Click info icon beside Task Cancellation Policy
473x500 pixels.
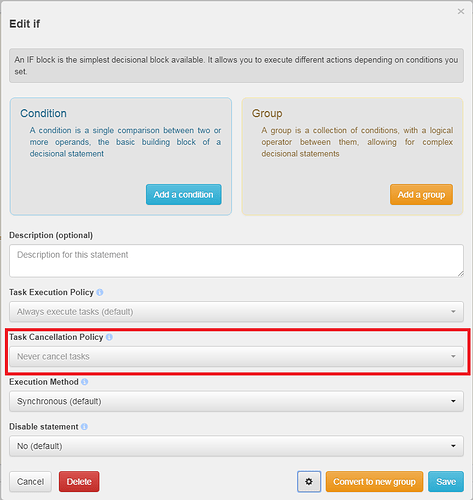pyautogui.click(x=109, y=337)
